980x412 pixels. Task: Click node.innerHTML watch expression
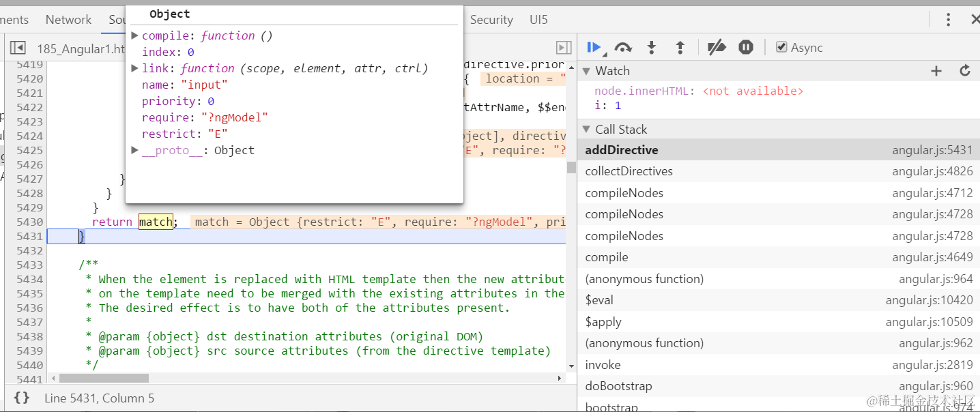tap(699, 91)
